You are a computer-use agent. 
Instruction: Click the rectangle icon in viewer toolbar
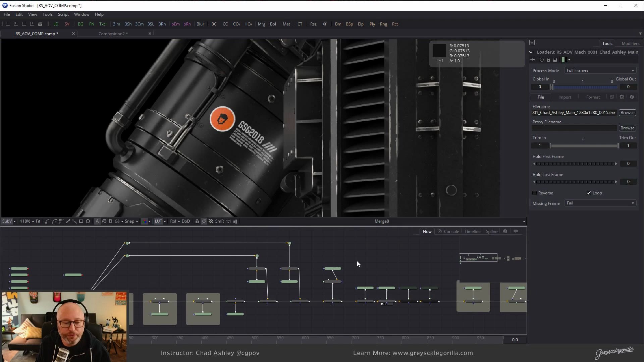[x=81, y=221]
